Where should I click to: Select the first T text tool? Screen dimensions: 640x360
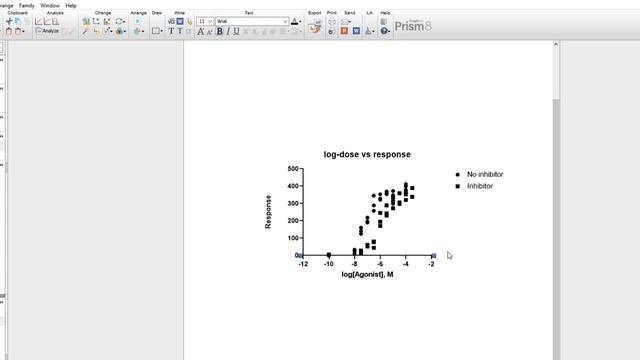point(171,31)
